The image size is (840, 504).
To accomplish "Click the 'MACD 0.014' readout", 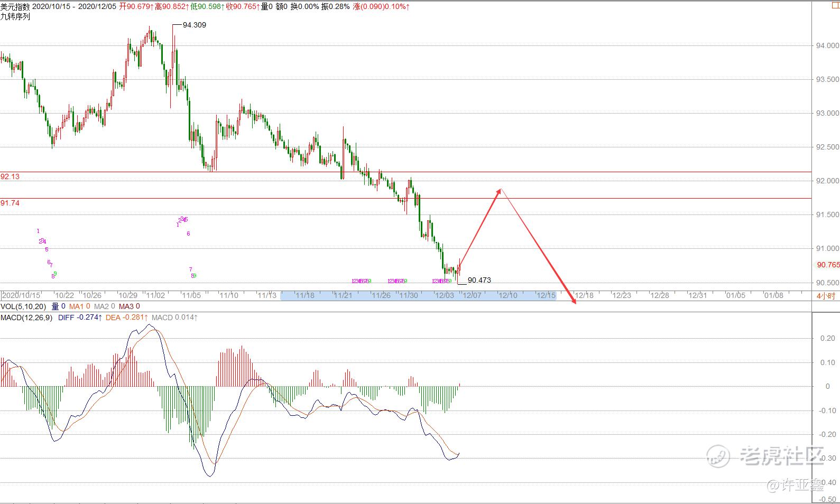I will pyautogui.click(x=175, y=318).
